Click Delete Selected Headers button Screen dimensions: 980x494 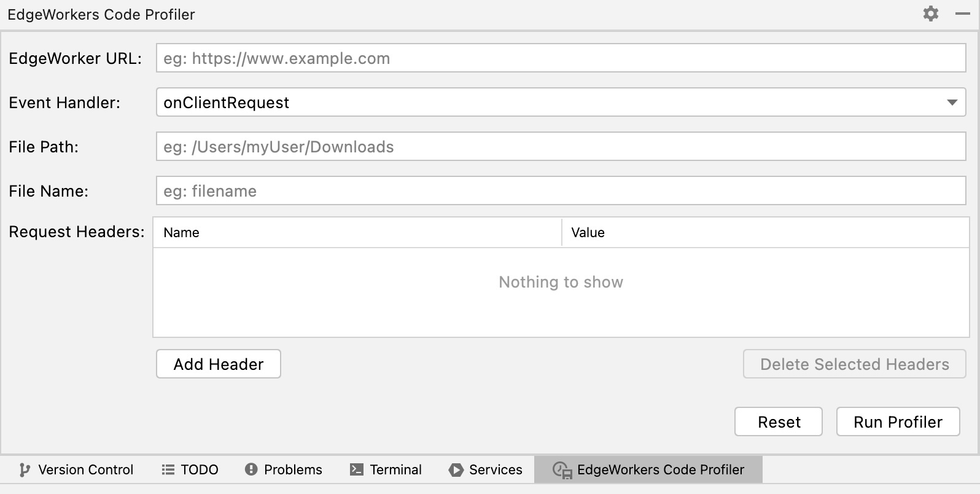854,364
